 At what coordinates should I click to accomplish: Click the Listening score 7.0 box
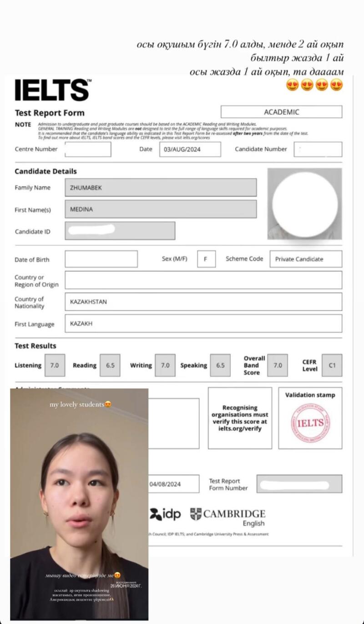(x=55, y=365)
